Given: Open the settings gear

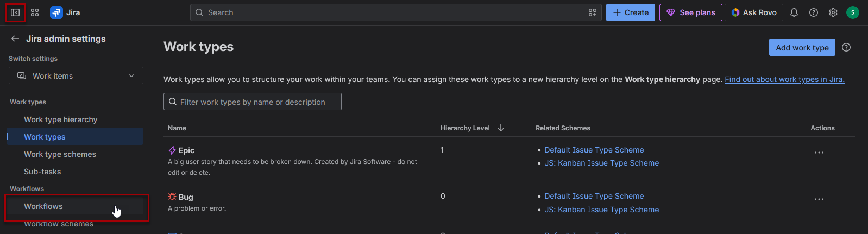Looking at the screenshot, I should pos(833,12).
